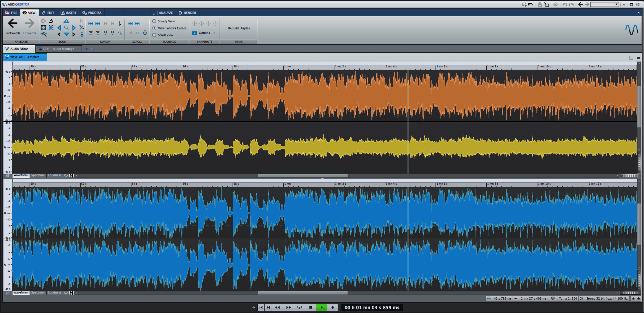Click the fast forward transport button

[x=288, y=308]
